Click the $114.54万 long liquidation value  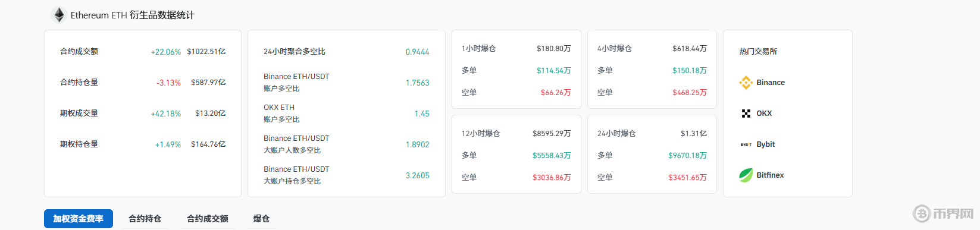pyautogui.click(x=554, y=71)
